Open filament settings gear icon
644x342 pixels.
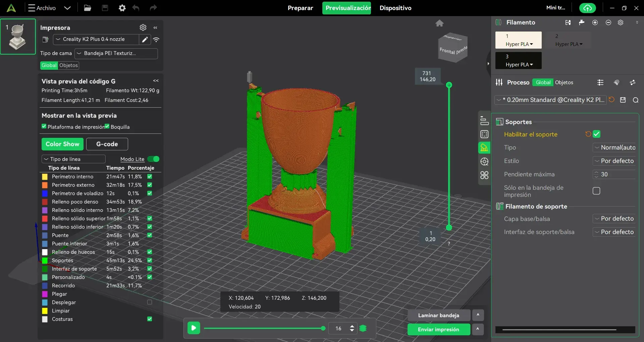[x=621, y=22]
